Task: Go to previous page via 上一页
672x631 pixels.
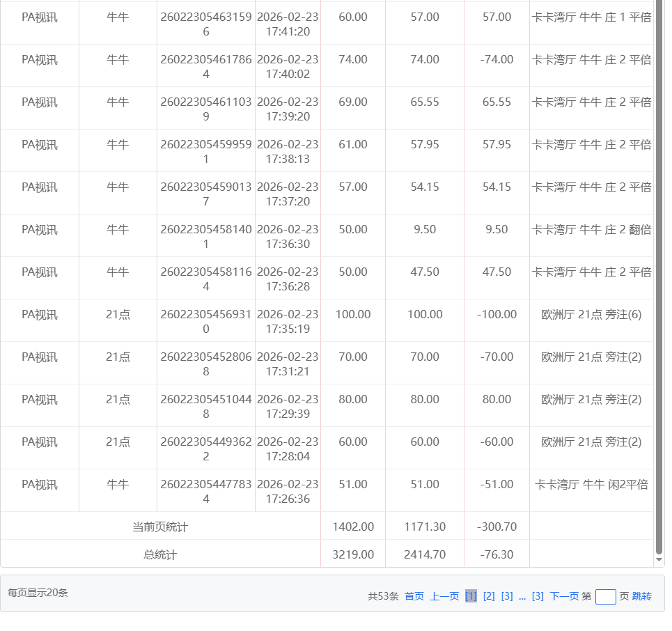Action: click(444, 596)
